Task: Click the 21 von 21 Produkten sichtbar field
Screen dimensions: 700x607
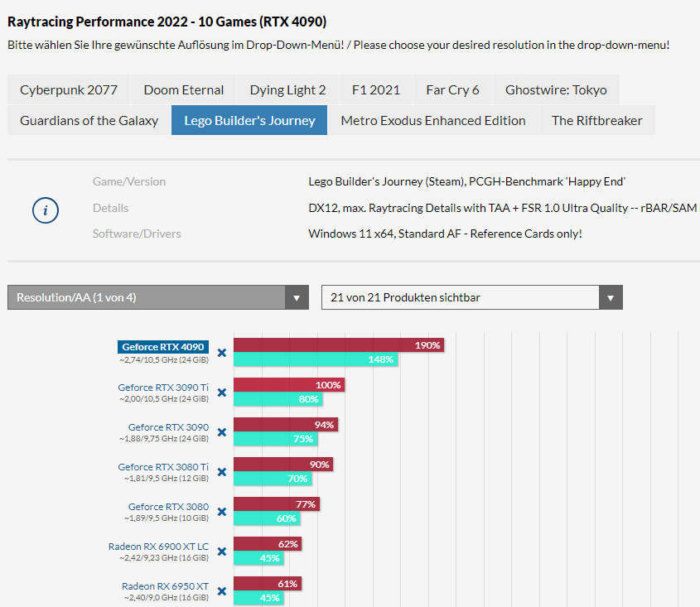Action: tap(472, 297)
